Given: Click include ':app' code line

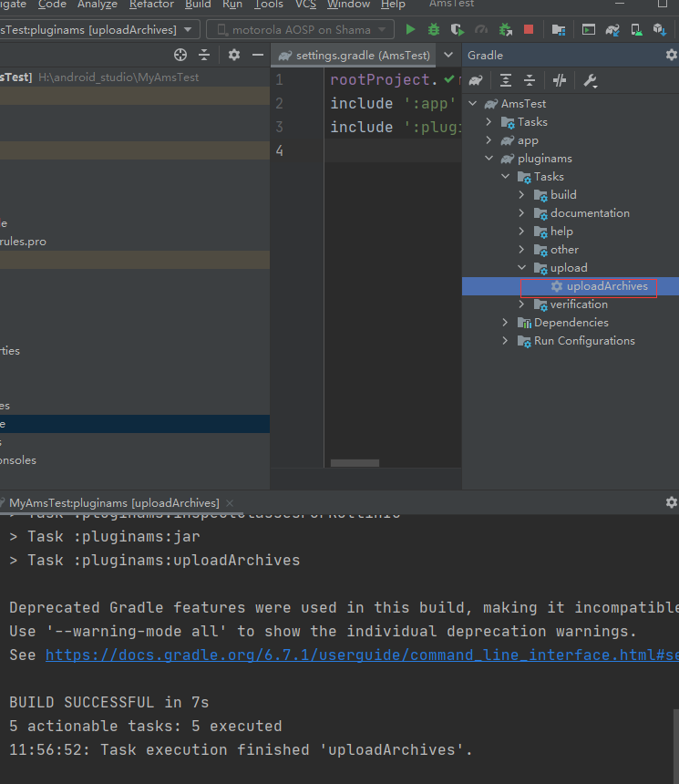Looking at the screenshot, I should click(x=393, y=104).
